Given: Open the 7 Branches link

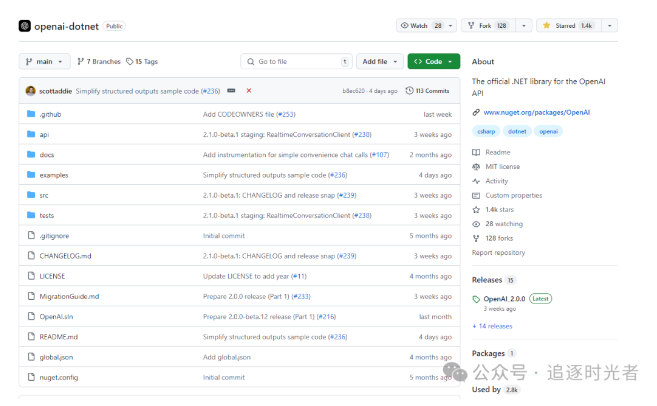Looking at the screenshot, I should (99, 62).
